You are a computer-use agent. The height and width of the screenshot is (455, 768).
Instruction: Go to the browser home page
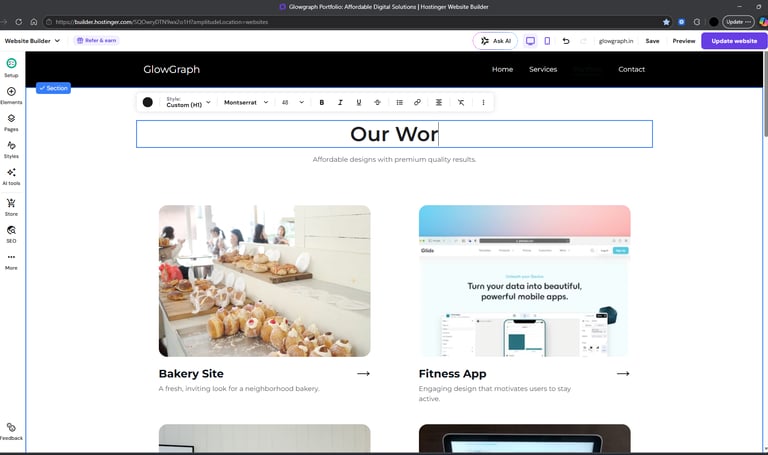click(x=34, y=22)
